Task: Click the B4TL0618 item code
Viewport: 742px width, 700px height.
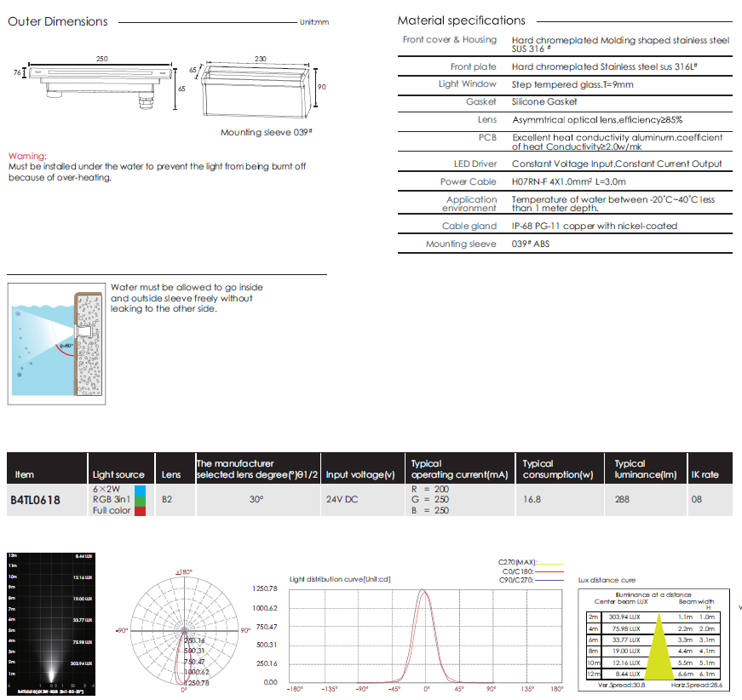Action: click(35, 501)
